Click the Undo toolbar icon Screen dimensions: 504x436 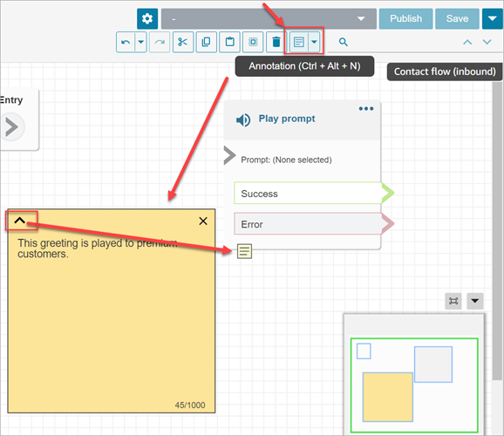point(126,42)
